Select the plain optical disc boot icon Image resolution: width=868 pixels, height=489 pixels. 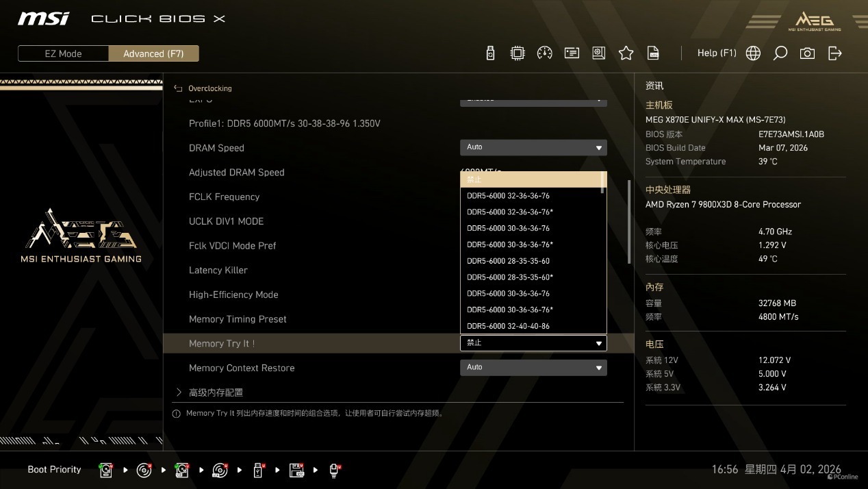click(144, 470)
